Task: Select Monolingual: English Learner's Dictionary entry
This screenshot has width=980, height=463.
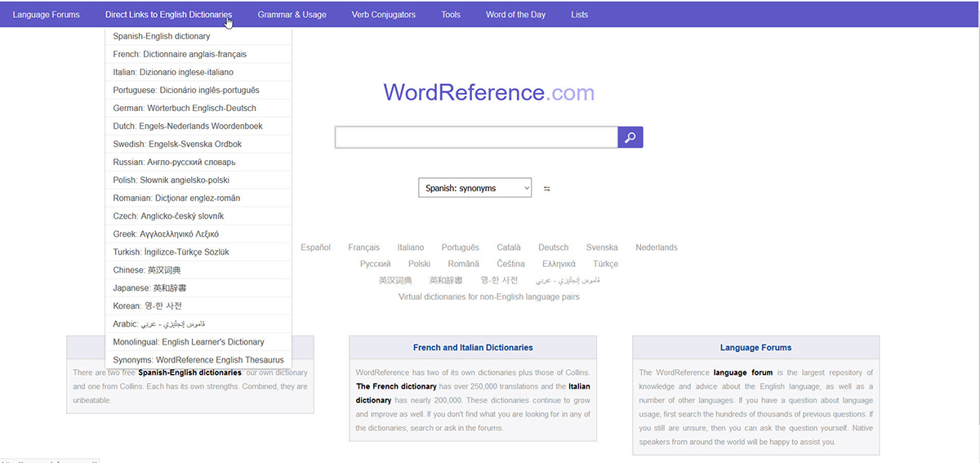Action: 198,341
